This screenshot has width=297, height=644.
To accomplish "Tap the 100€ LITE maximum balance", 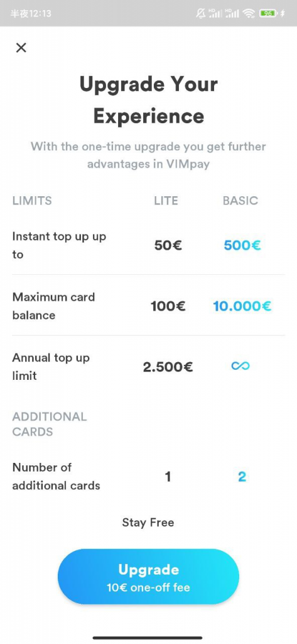I will point(168,306).
